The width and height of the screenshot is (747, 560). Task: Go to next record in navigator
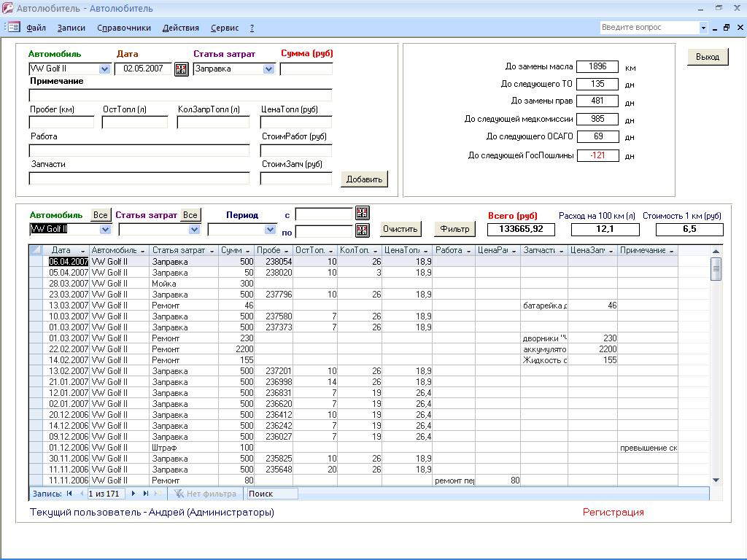133,494
